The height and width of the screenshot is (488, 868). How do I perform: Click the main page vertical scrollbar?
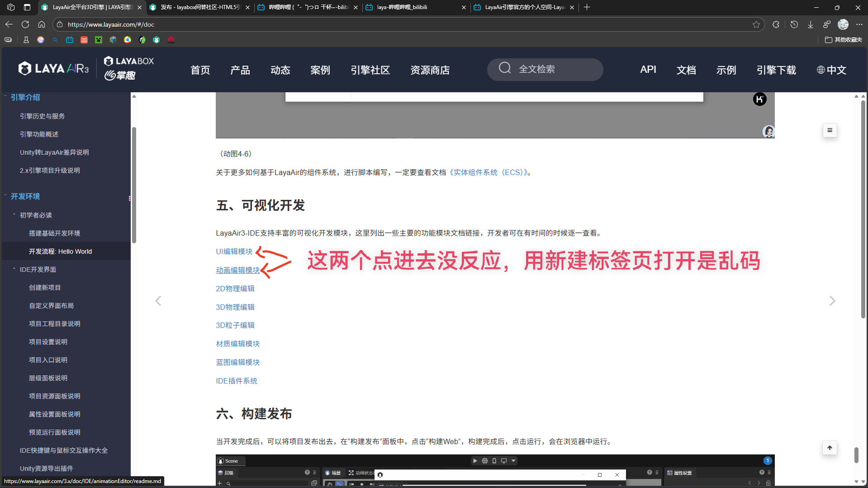coord(863,208)
